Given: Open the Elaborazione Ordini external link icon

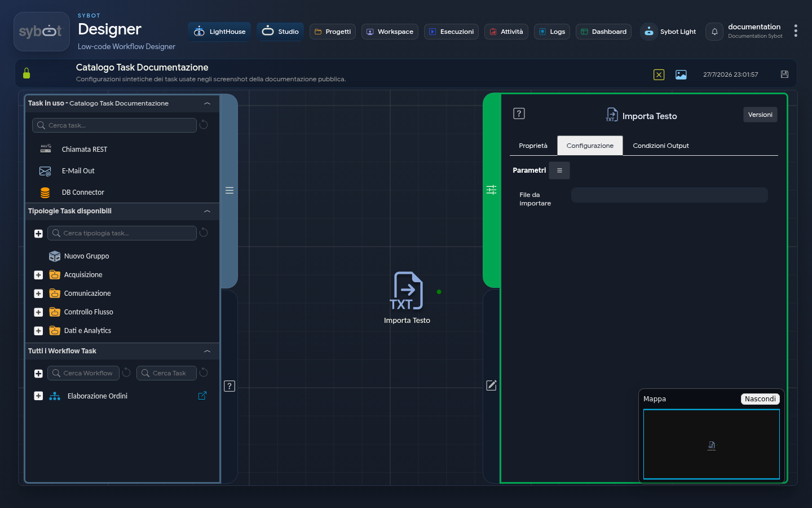Looking at the screenshot, I should pyautogui.click(x=202, y=396).
